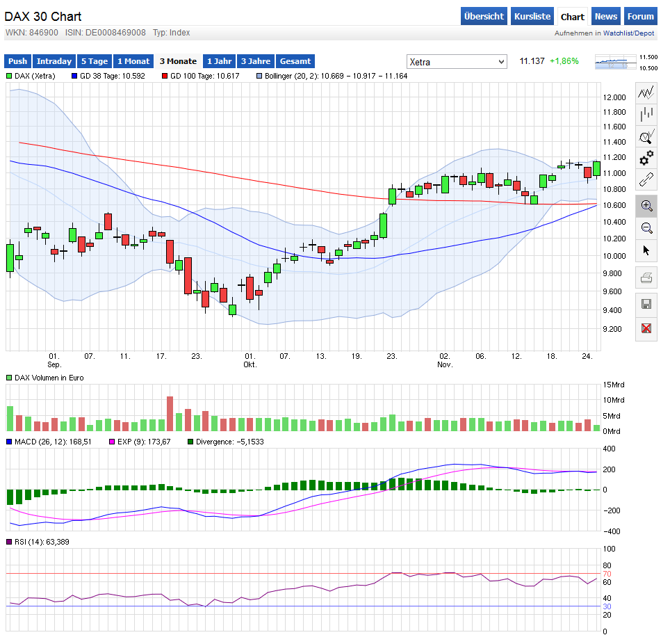
Task: Open the Kursliste tab
Action: pyautogui.click(x=532, y=16)
